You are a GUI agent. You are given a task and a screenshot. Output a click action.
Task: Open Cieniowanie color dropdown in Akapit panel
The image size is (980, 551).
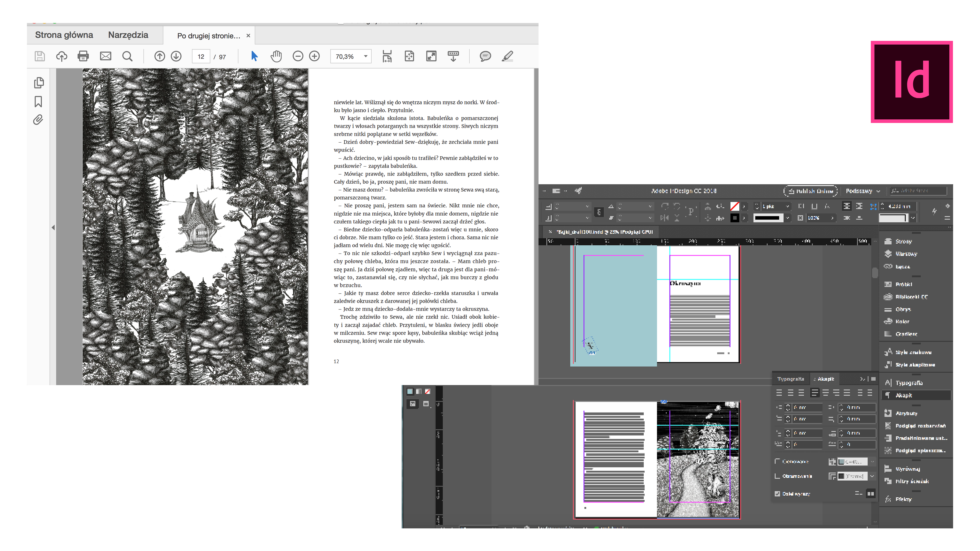coord(872,461)
